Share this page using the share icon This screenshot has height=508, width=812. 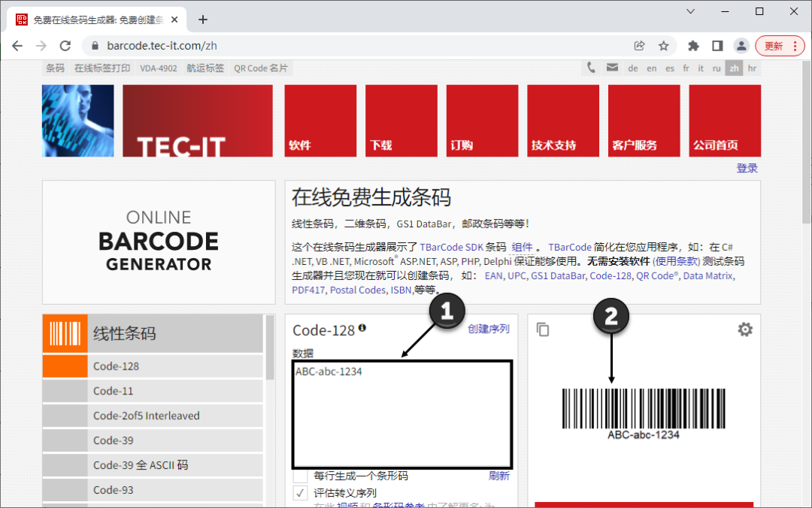point(640,46)
